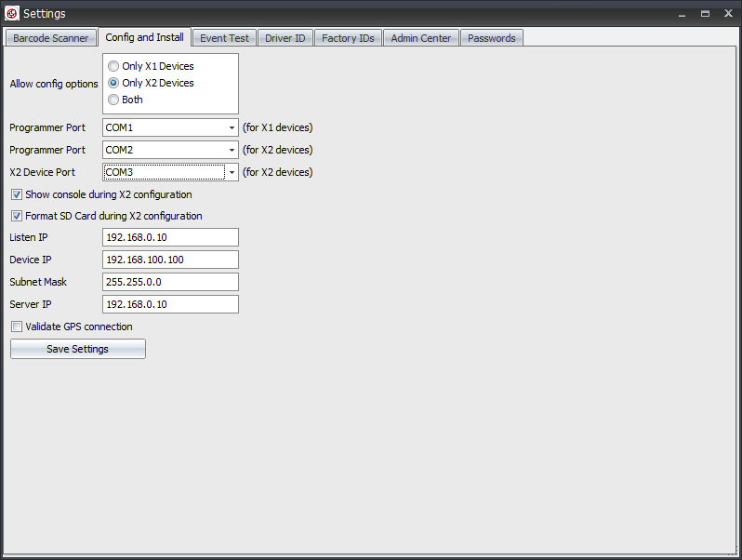Disable Show console during X2 configuration
Screen dimensions: 742x560
point(17,195)
